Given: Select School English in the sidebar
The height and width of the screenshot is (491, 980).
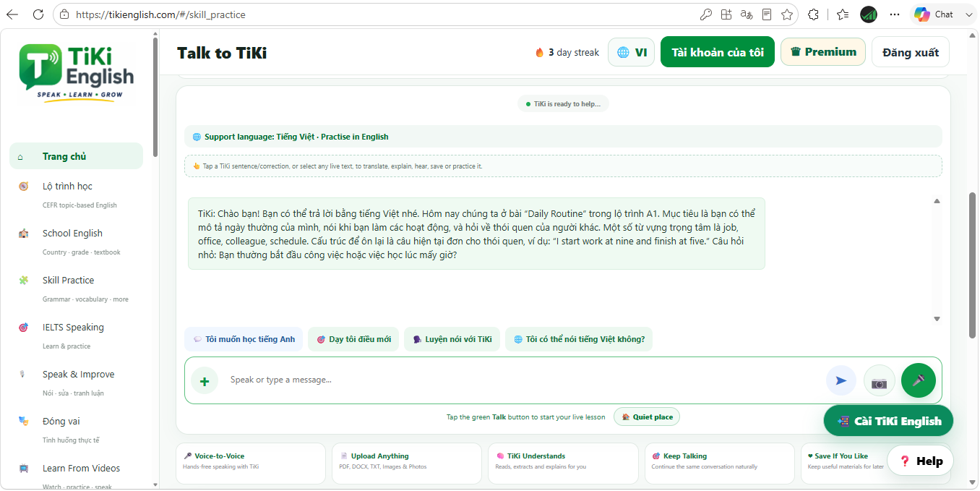Looking at the screenshot, I should pyautogui.click(x=77, y=242).
